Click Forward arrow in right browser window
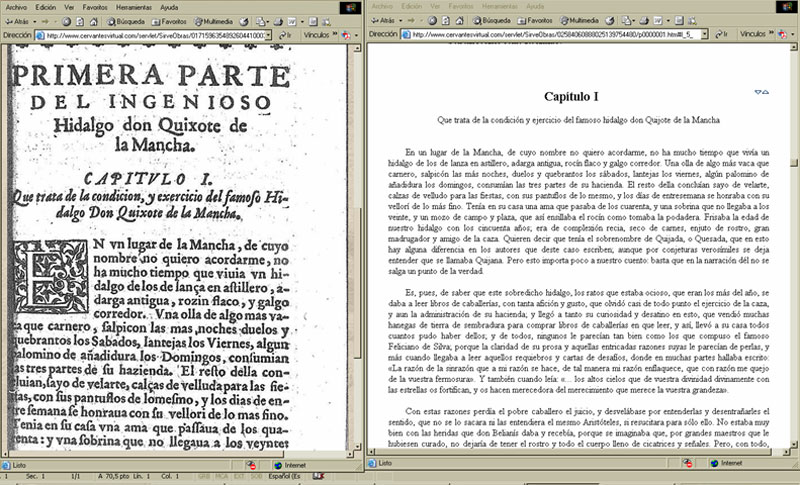Image resolution: width=800 pixels, height=485 pixels. [411, 21]
